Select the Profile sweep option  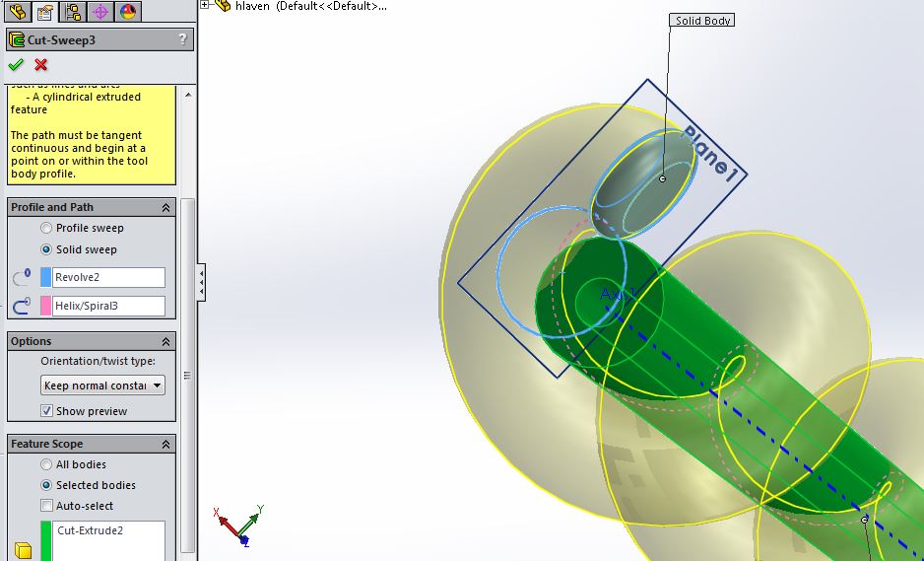point(46,228)
